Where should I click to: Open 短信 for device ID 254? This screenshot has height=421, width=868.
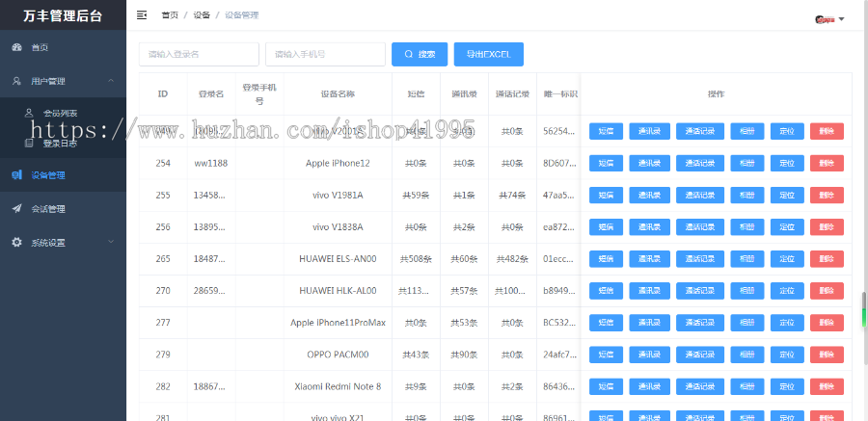pyautogui.click(x=607, y=163)
